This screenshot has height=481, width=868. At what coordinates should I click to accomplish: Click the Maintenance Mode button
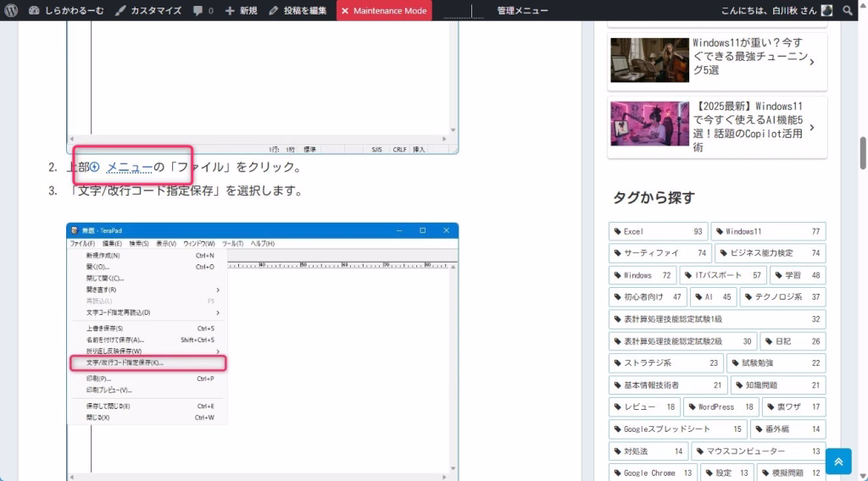(384, 10)
